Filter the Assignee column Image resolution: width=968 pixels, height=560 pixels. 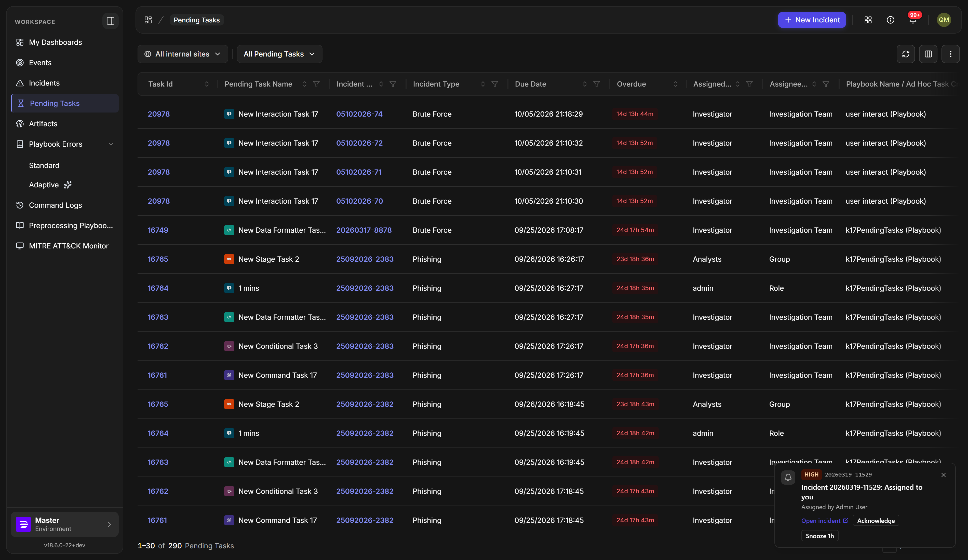(x=826, y=84)
